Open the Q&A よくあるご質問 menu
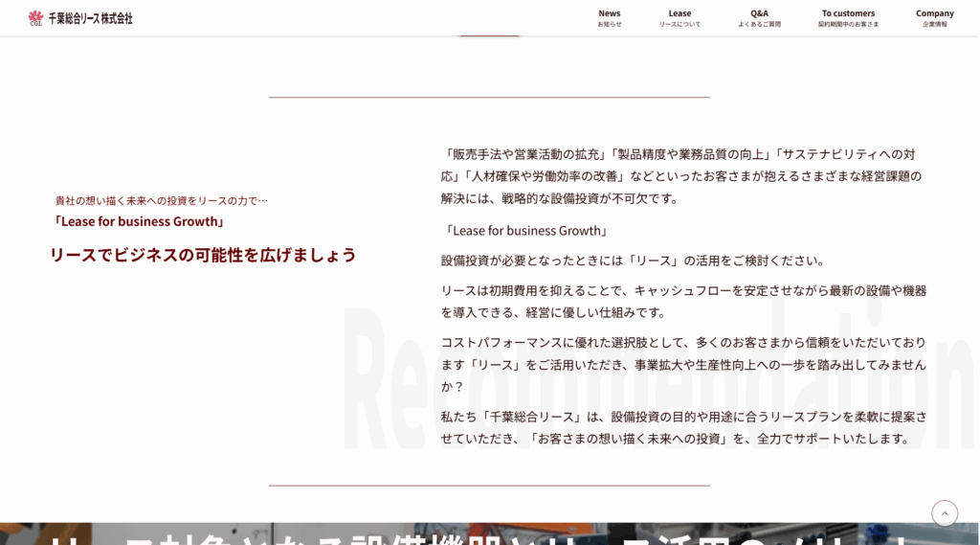 (x=759, y=18)
